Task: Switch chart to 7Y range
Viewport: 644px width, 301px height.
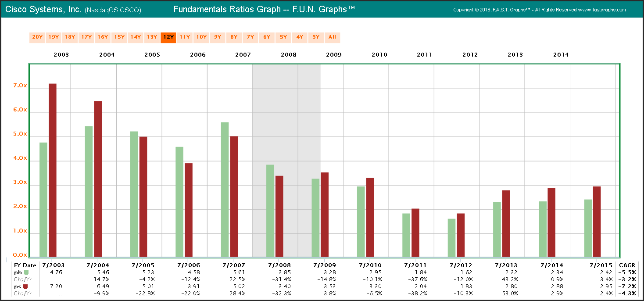Action: (x=250, y=37)
